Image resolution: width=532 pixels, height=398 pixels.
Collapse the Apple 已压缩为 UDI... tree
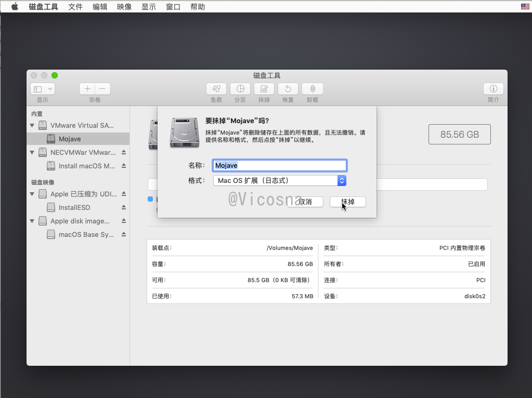click(32, 194)
